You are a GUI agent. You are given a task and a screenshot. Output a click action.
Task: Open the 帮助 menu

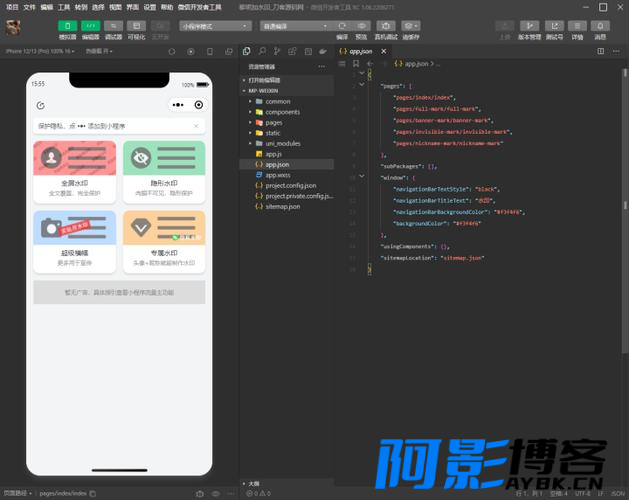(167, 7)
